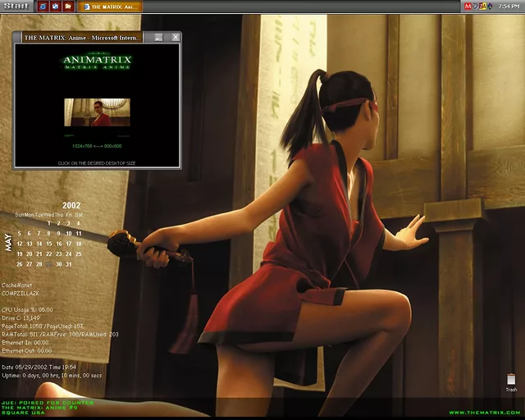
Task: Minimize the Matrix Anime window
Action: (157, 38)
